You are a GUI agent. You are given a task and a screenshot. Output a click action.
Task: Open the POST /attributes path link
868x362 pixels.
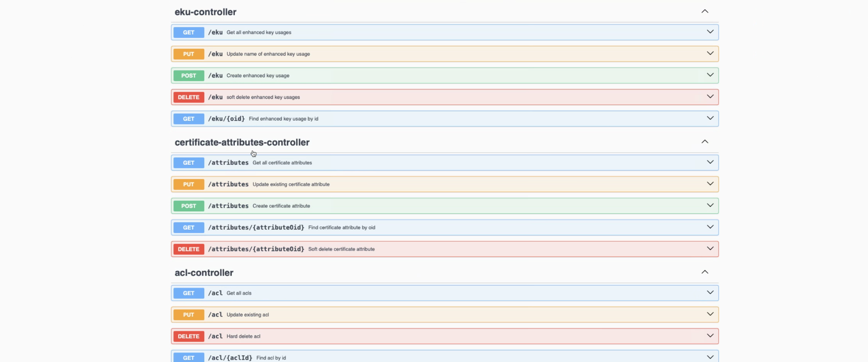pyautogui.click(x=228, y=206)
